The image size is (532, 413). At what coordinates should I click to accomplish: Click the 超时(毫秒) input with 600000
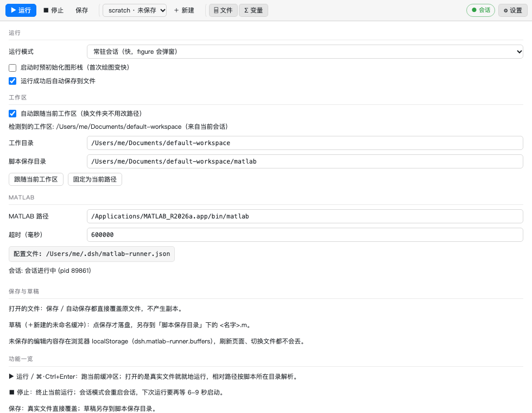[x=305, y=235]
